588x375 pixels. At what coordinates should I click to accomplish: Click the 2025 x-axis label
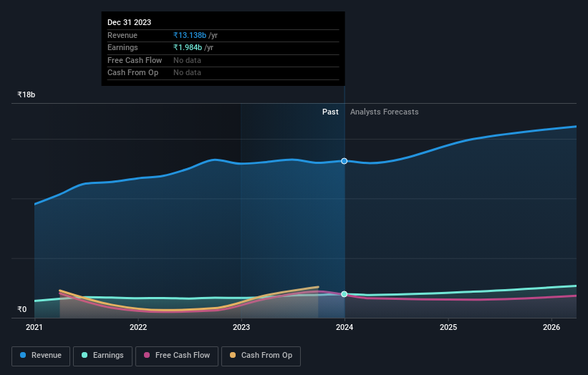point(448,328)
